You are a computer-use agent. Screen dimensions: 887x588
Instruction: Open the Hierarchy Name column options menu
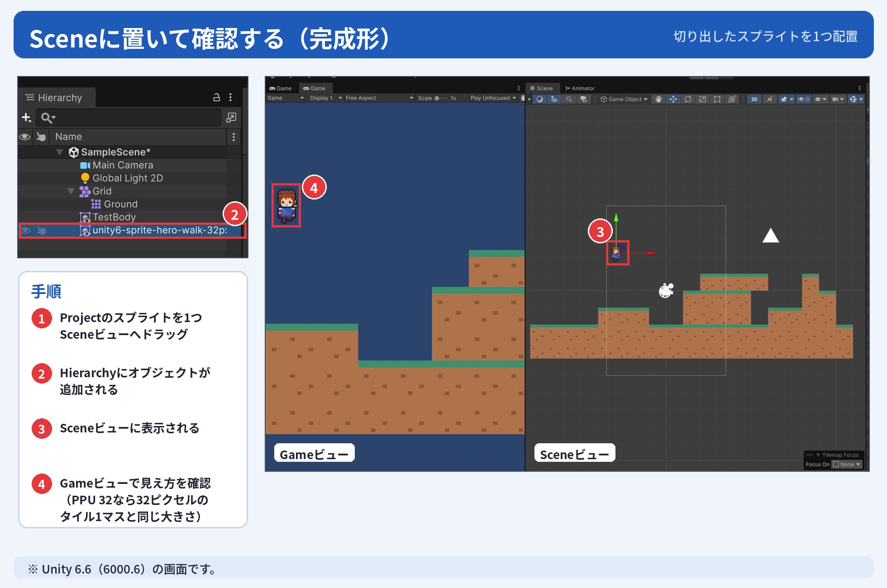pos(234,137)
